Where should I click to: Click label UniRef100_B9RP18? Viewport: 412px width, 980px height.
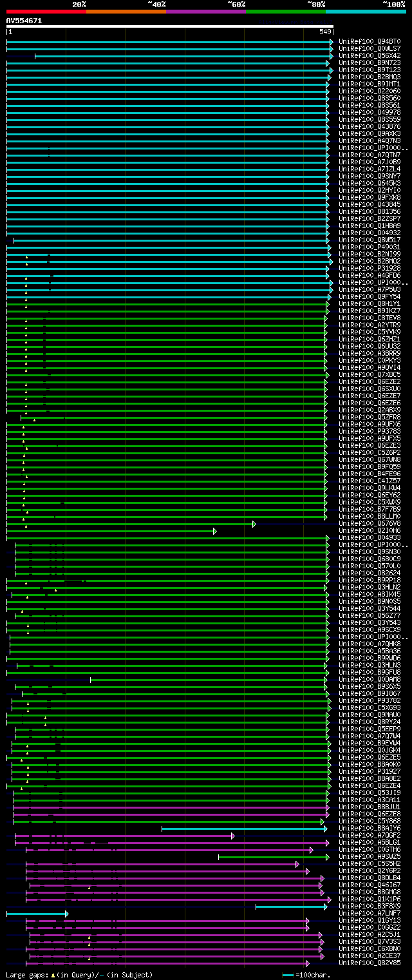tap(370, 580)
